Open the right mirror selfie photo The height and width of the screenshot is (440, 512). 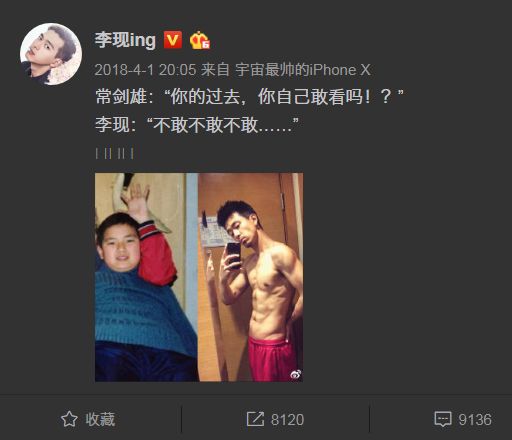tap(251, 277)
